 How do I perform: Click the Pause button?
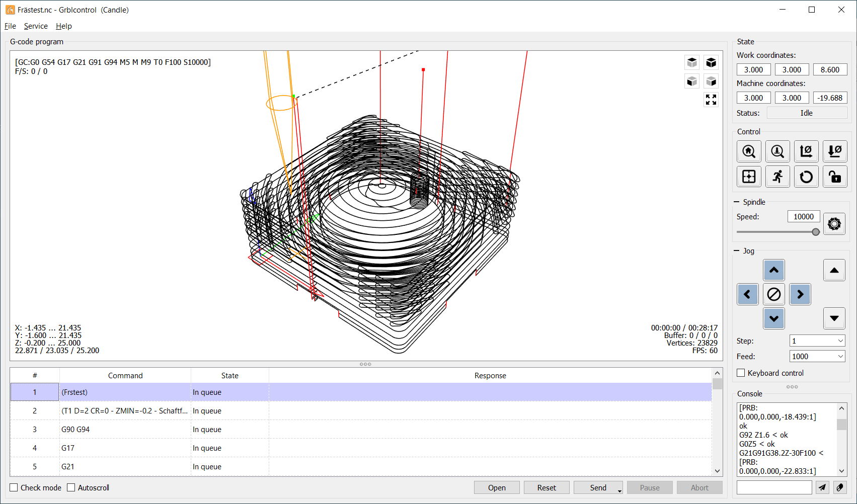[650, 488]
